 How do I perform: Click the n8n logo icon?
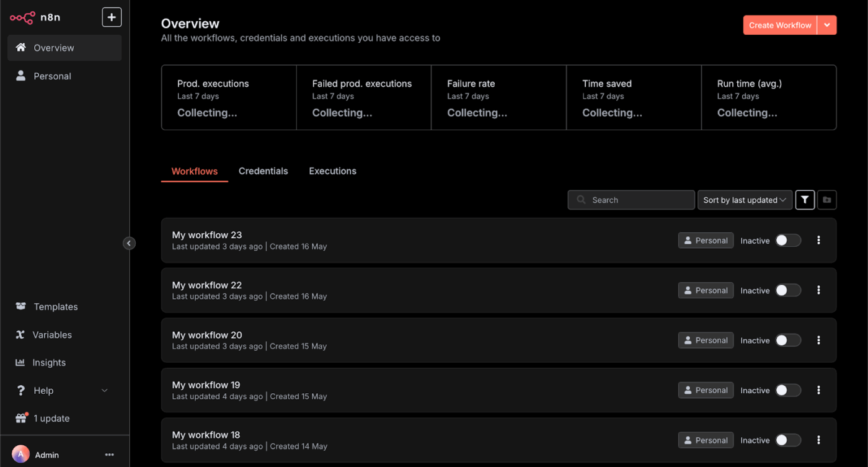[x=22, y=18]
